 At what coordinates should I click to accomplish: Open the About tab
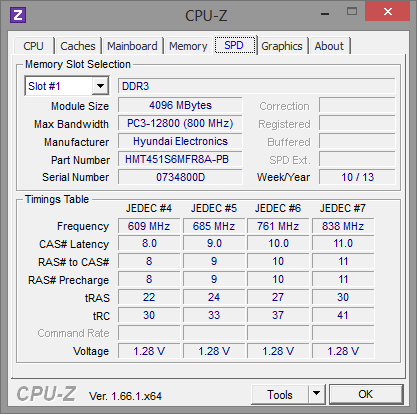click(x=329, y=46)
